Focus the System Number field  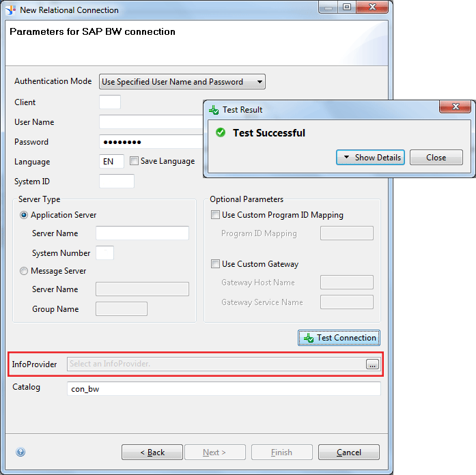(104, 253)
